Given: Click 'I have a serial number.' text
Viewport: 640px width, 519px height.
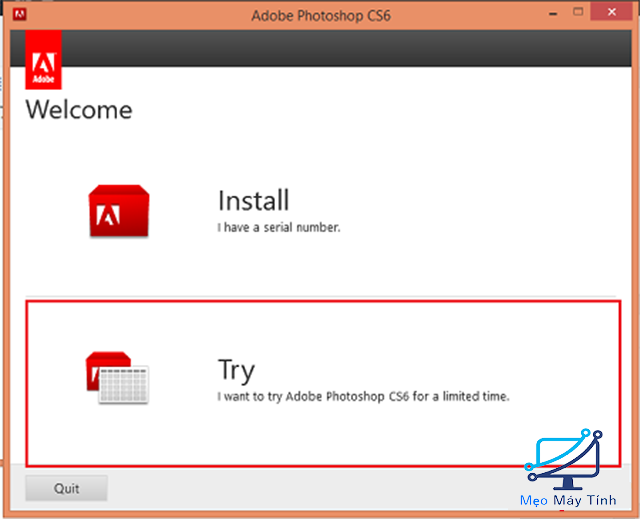Looking at the screenshot, I should (x=279, y=227).
